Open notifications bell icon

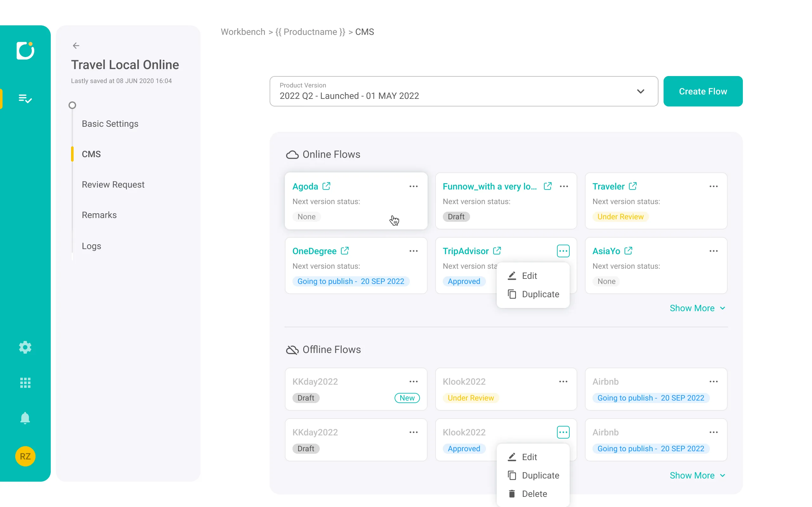[25, 418]
